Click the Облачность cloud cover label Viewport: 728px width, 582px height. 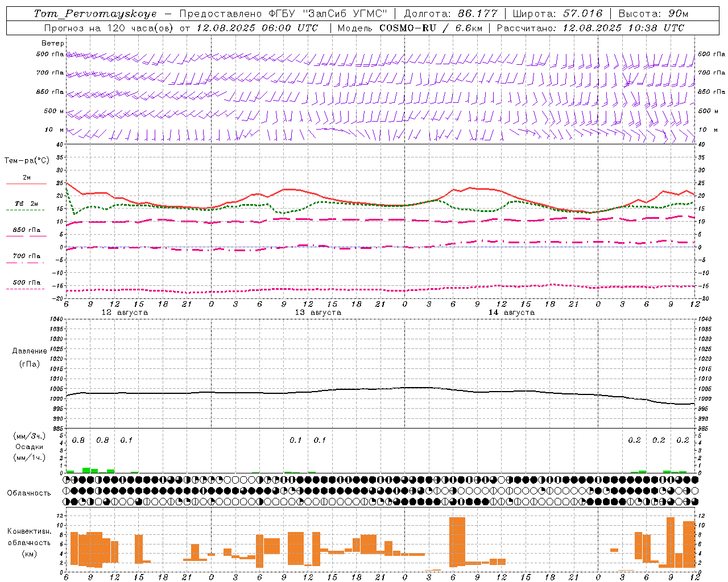click(x=29, y=493)
